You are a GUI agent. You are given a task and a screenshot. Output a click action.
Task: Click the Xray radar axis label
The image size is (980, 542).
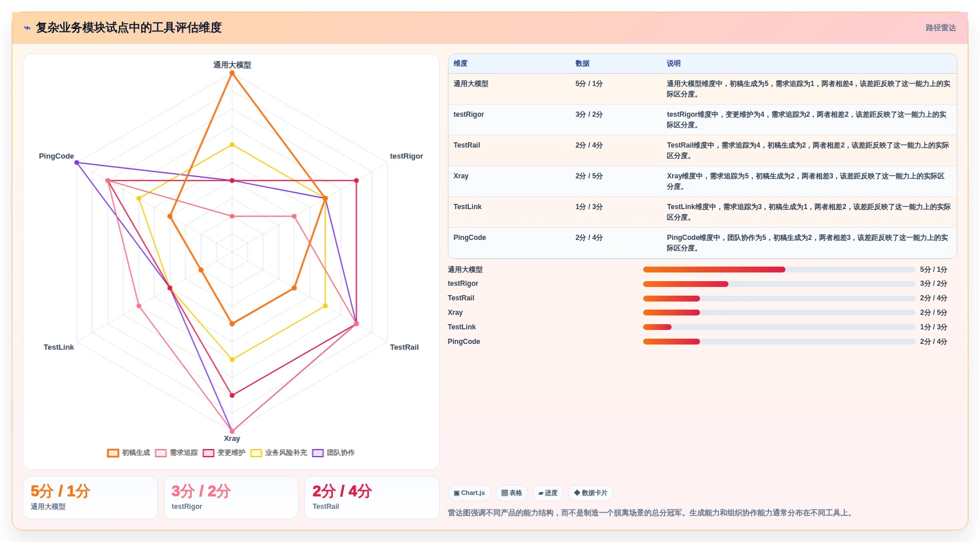tap(232, 439)
